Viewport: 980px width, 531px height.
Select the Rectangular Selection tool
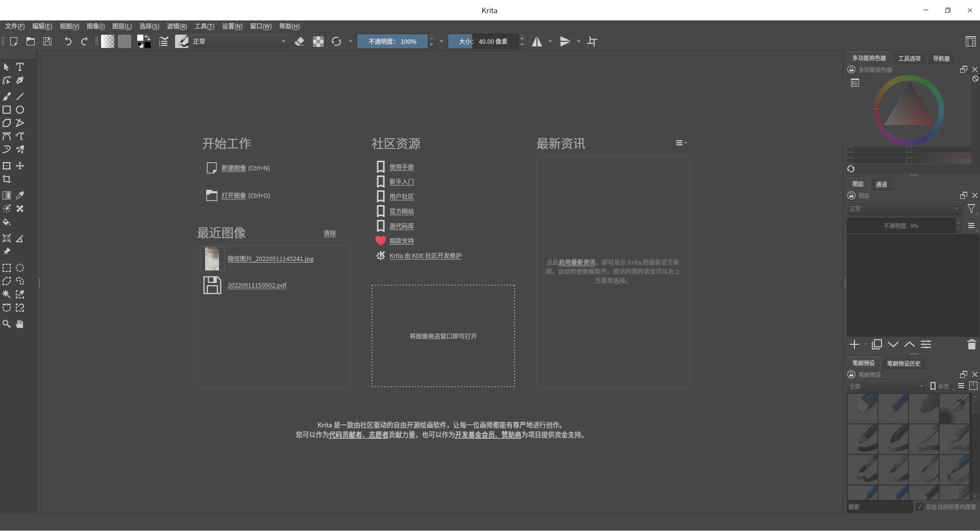tap(7, 267)
